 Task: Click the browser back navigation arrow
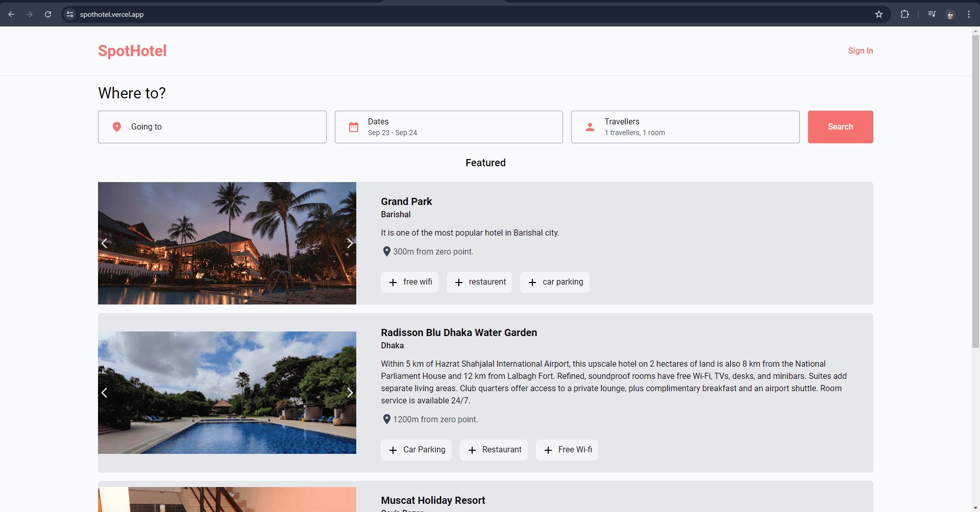pyautogui.click(x=11, y=14)
